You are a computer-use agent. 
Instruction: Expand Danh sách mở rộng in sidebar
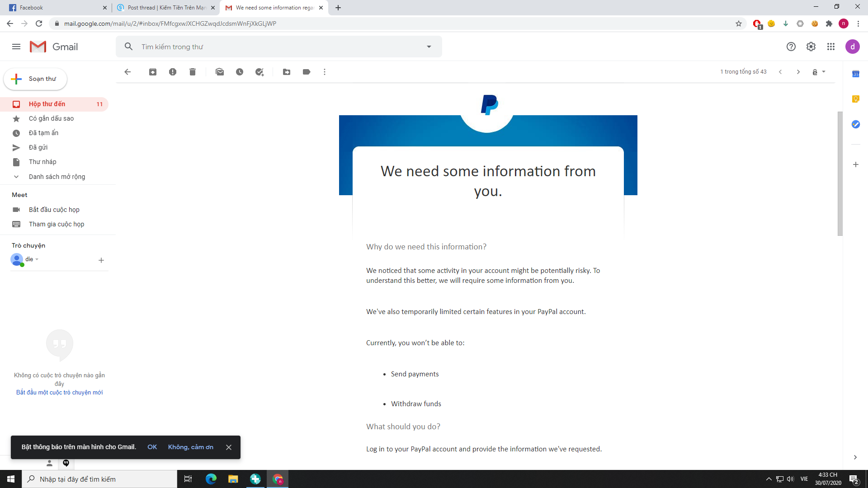click(57, 177)
